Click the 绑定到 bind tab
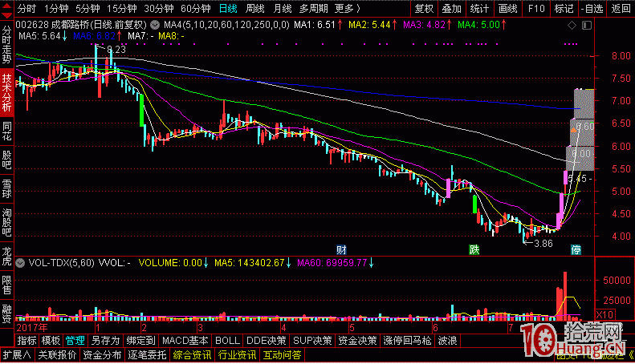Image resolution: width=635 pixels, height=364 pixels. tap(140, 341)
